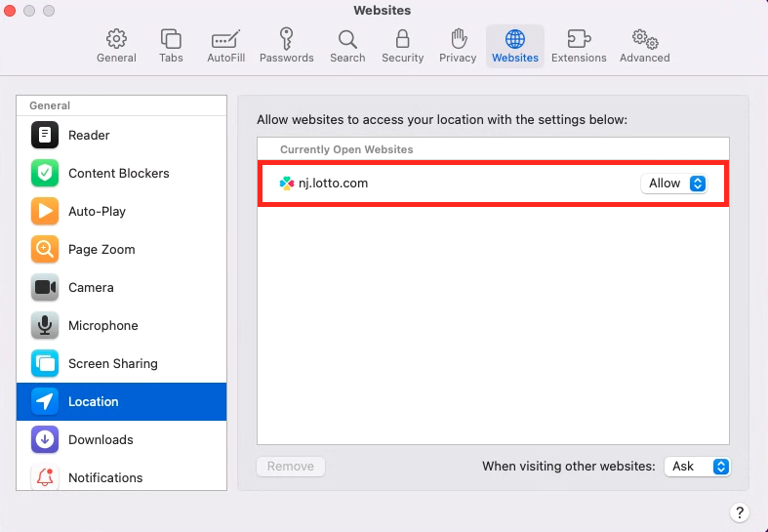
Task: Open the Passwords key icon
Action: (x=287, y=39)
